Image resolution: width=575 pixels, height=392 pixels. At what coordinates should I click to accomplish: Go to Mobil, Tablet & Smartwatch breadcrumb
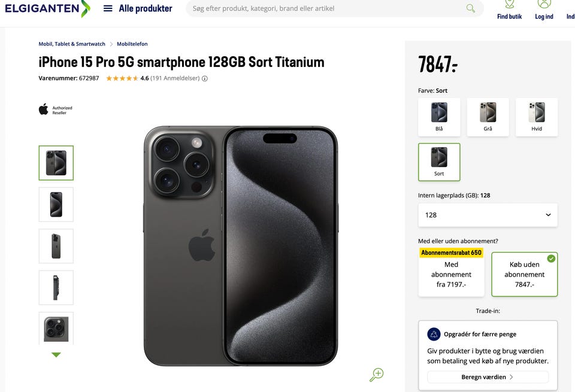[x=72, y=44]
